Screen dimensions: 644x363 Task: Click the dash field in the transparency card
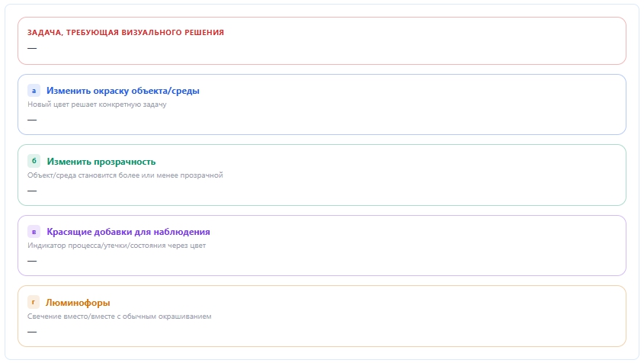tap(32, 191)
